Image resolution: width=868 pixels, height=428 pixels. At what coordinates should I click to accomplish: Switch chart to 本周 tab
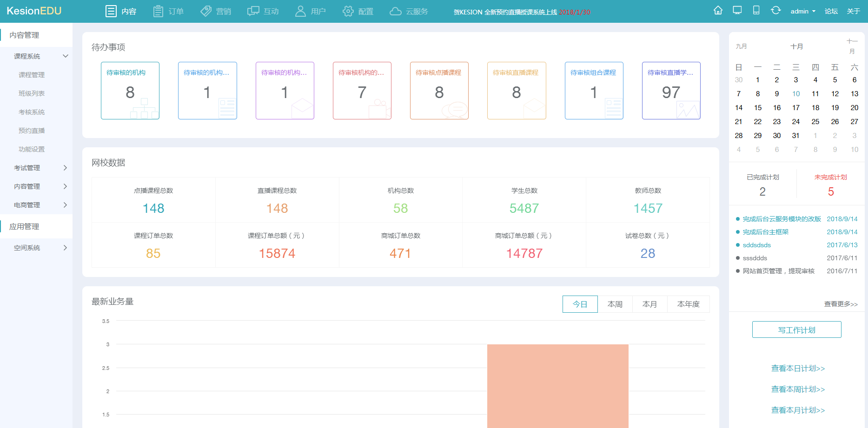(x=615, y=304)
